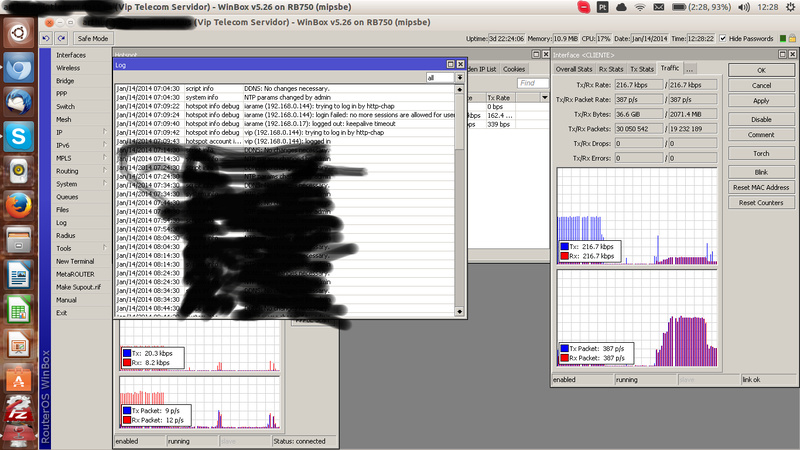Click the Log scrollbar down arrow
This screenshot has width=800, height=450.
(x=460, y=311)
